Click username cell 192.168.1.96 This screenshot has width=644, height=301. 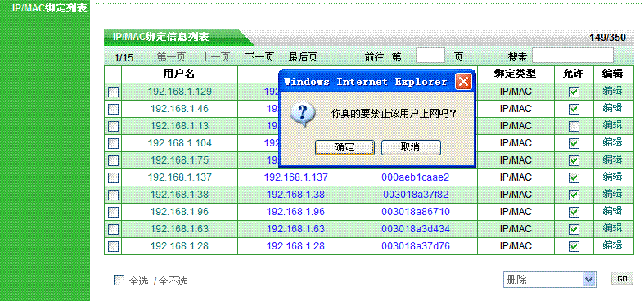(x=179, y=212)
